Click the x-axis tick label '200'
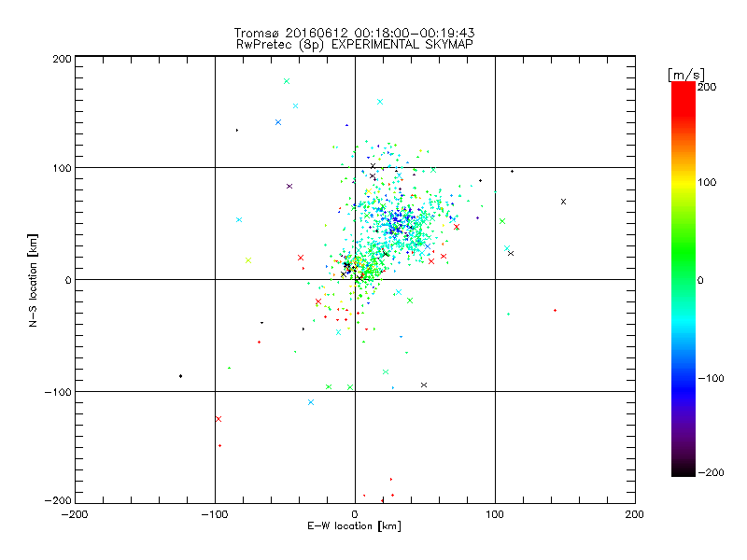The image size is (747, 560). (635, 514)
